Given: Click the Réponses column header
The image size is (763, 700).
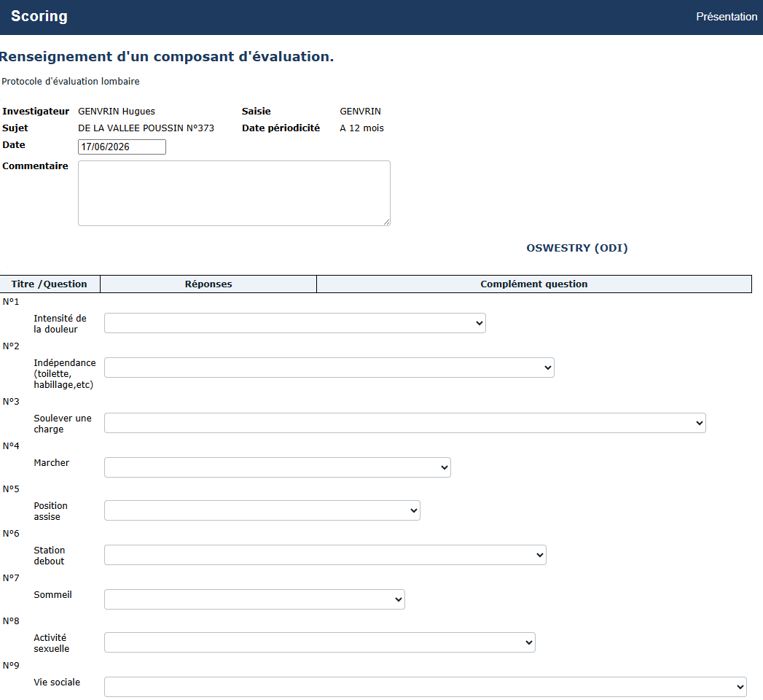Looking at the screenshot, I should 208,284.
